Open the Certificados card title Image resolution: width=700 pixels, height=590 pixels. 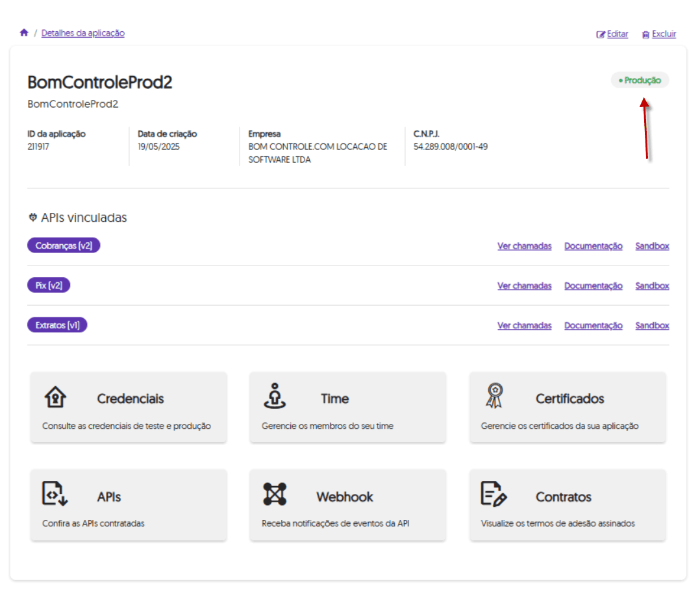(569, 399)
